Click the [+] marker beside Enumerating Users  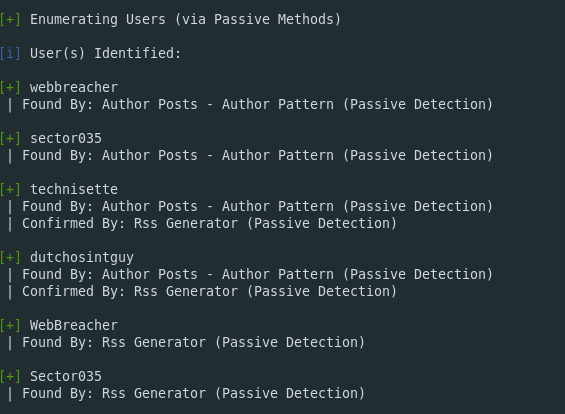[x=10, y=19]
